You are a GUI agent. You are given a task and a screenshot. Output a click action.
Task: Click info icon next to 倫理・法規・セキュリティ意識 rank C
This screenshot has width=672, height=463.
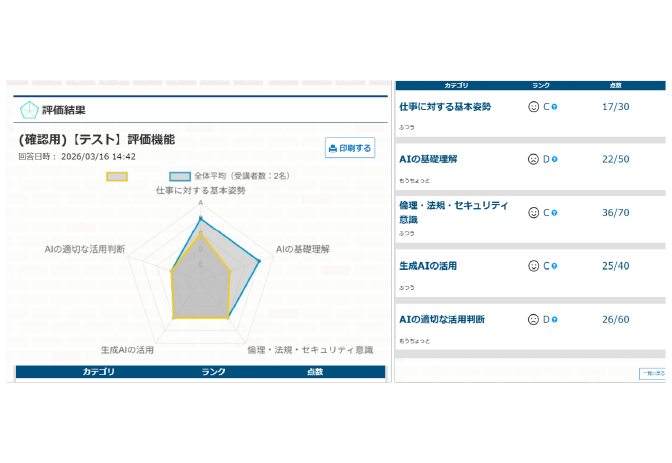(554, 213)
